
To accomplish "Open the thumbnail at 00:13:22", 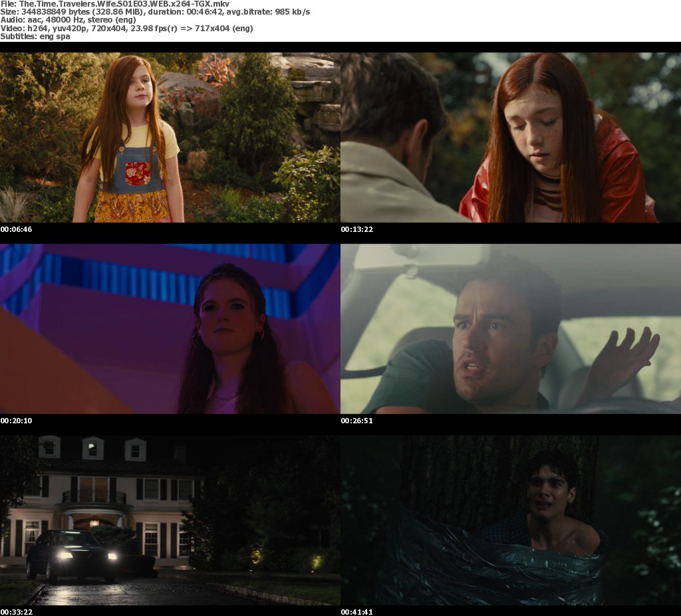I will 511,137.
